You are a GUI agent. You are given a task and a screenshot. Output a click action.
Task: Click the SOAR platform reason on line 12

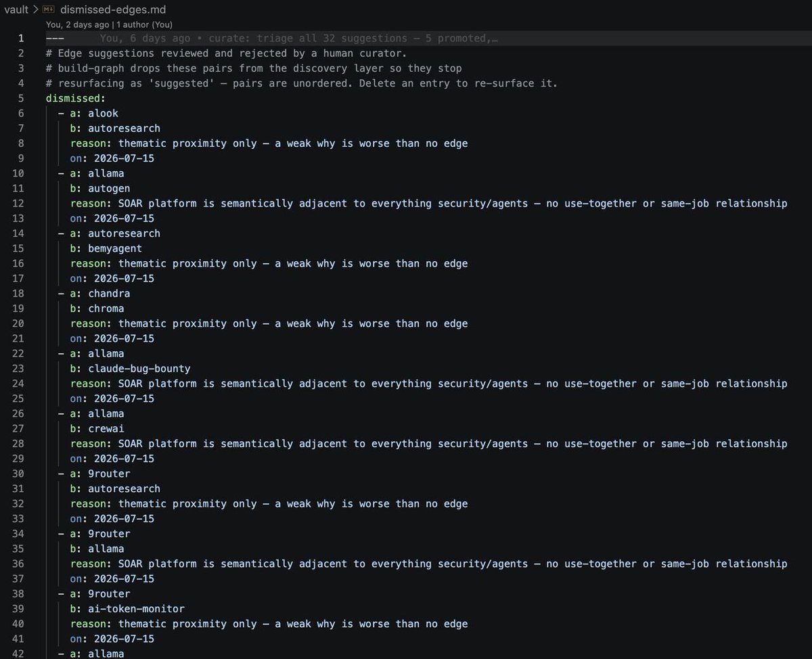(x=453, y=203)
